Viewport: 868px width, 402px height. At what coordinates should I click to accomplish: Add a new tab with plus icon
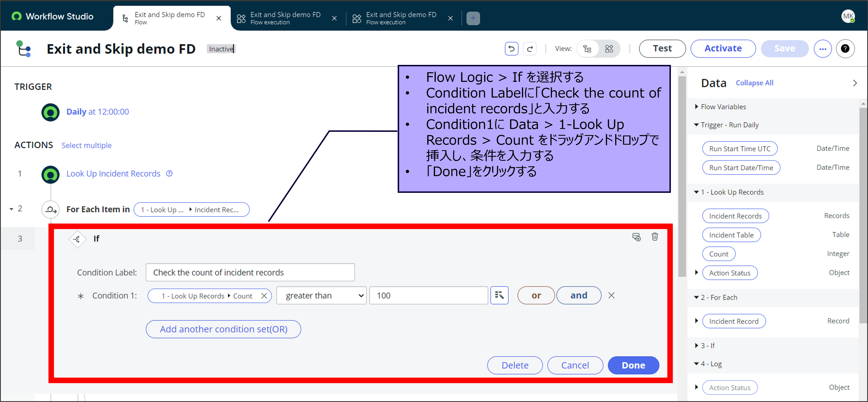pyautogui.click(x=473, y=18)
